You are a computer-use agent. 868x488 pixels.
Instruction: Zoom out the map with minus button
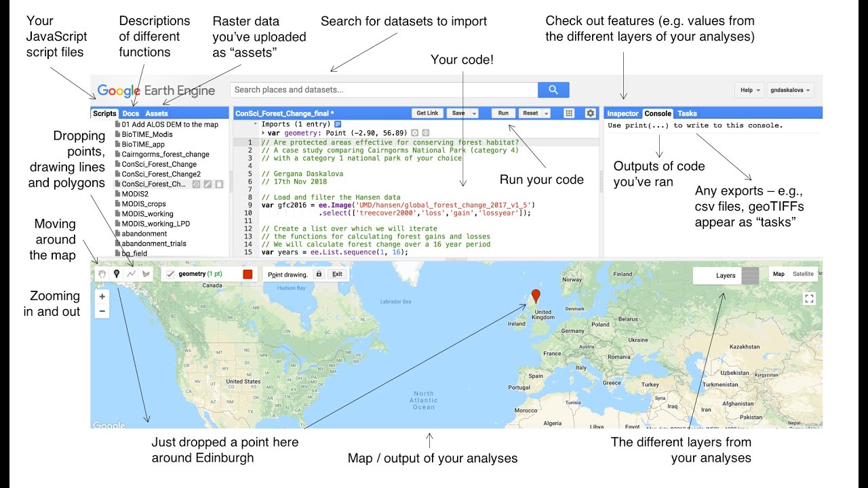coord(102,311)
